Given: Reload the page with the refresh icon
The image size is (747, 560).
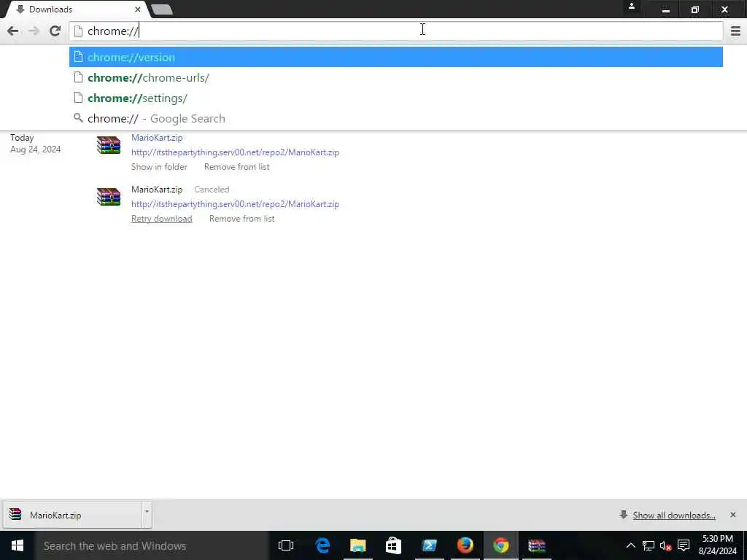Looking at the screenshot, I should coord(55,31).
